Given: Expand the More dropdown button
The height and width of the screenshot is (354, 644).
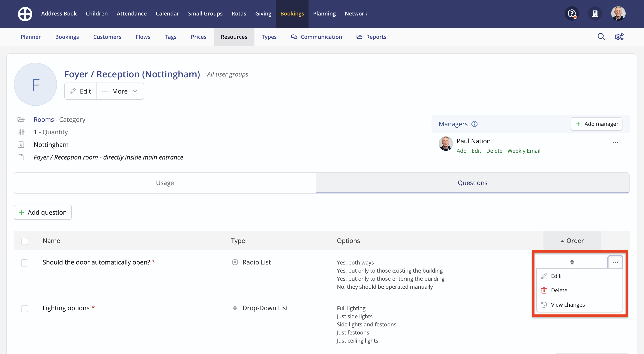Looking at the screenshot, I should 120,91.
